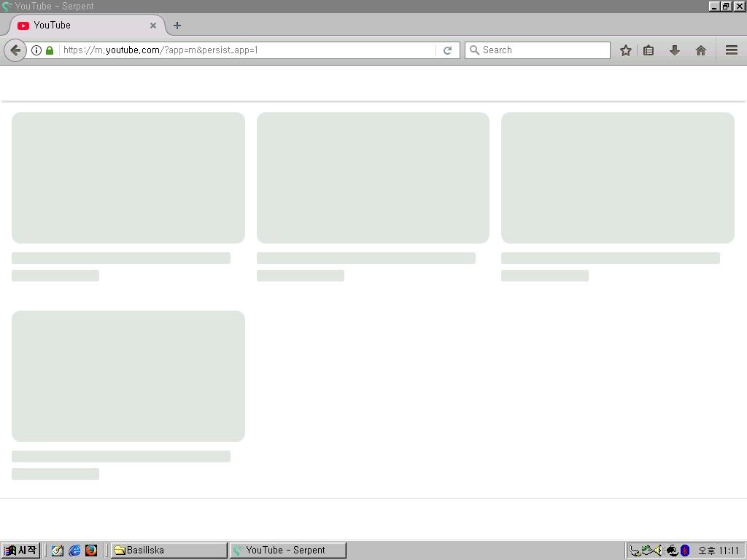The height and width of the screenshot is (560, 747).
Task: Show bookmarks list icon in toolbar
Action: coord(649,50)
